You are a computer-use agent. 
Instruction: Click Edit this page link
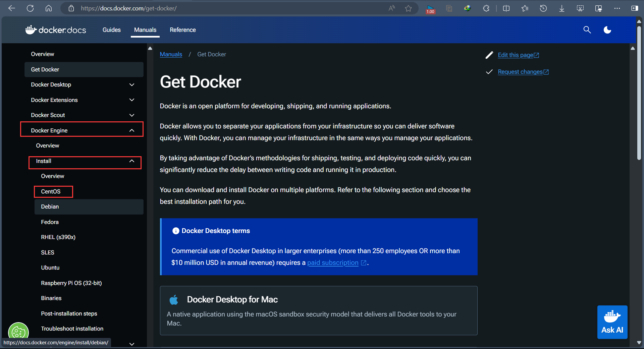point(519,55)
